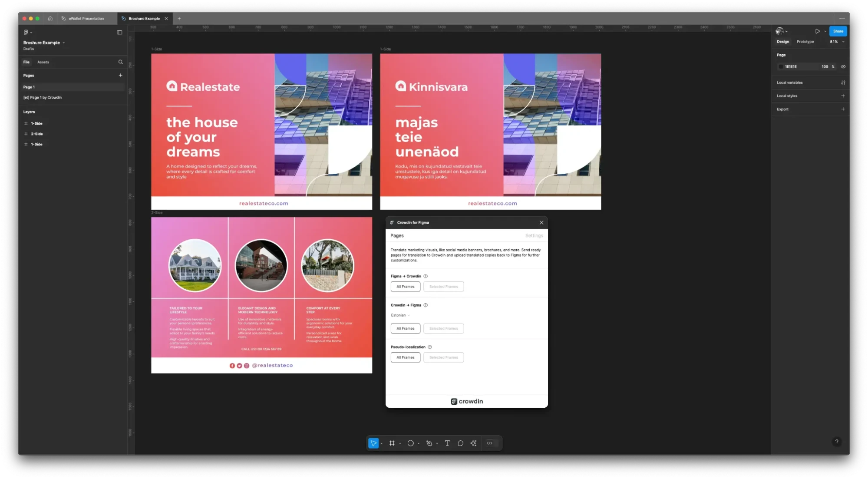Viewport: 868px width, 479px height.
Task: Select the Pen tool
Action: (429, 443)
